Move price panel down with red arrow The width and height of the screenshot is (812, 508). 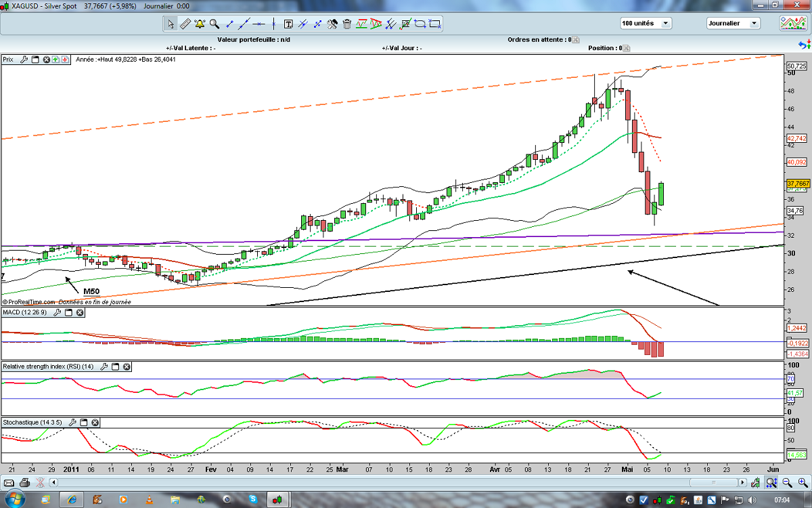tap(64, 60)
